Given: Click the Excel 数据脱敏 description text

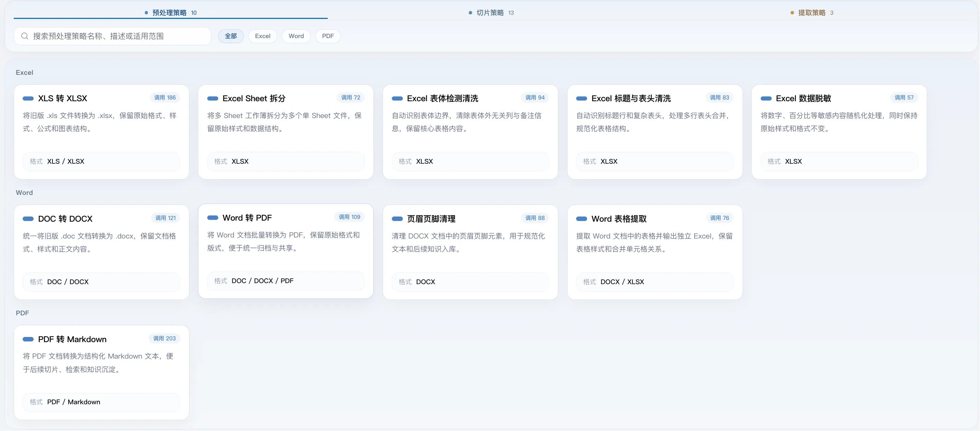Looking at the screenshot, I should 839,122.
